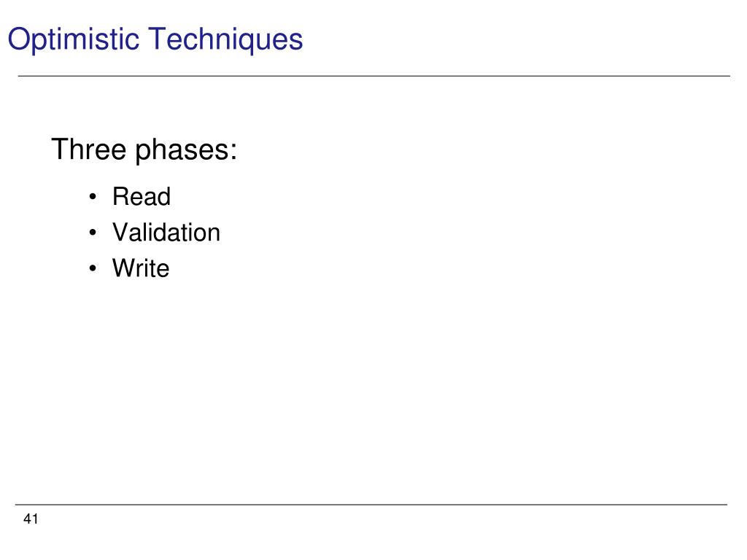Click the bullet dot before Read

pos(93,197)
